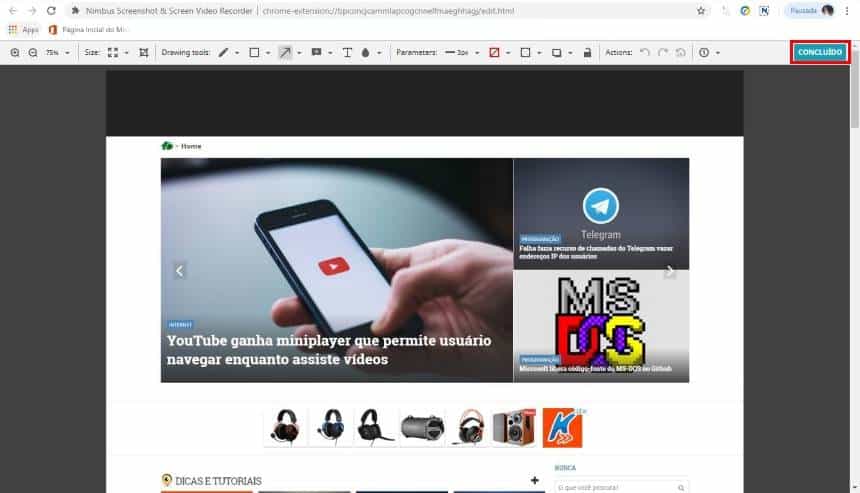Click the CONCLUÍDO button
Image resolution: width=860 pixels, height=493 pixels.
pyautogui.click(x=820, y=52)
